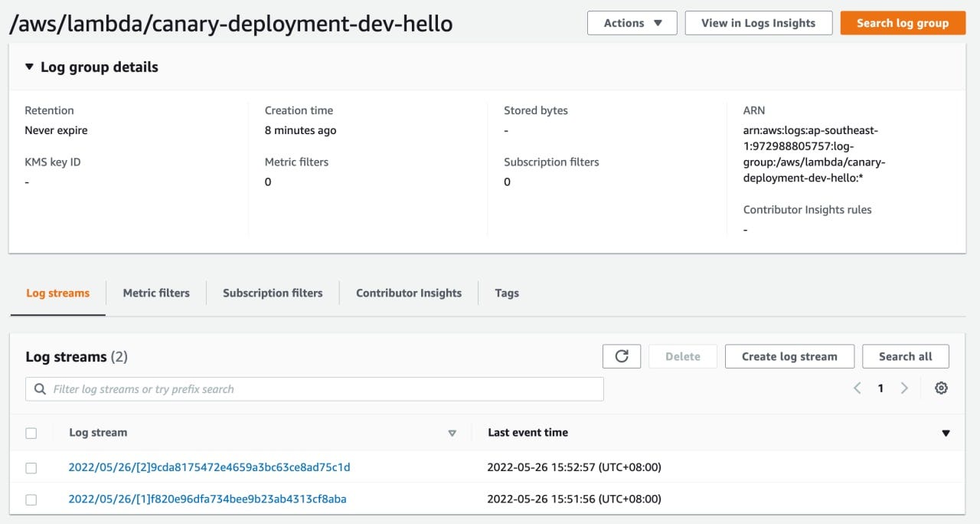
Task: Click the Search log group button
Action: (903, 23)
